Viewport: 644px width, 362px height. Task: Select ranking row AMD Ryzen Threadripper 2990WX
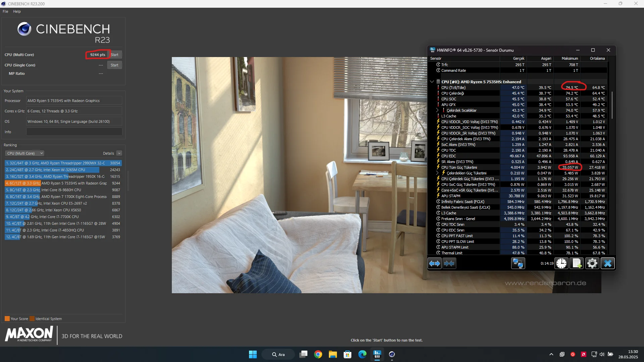tap(63, 163)
